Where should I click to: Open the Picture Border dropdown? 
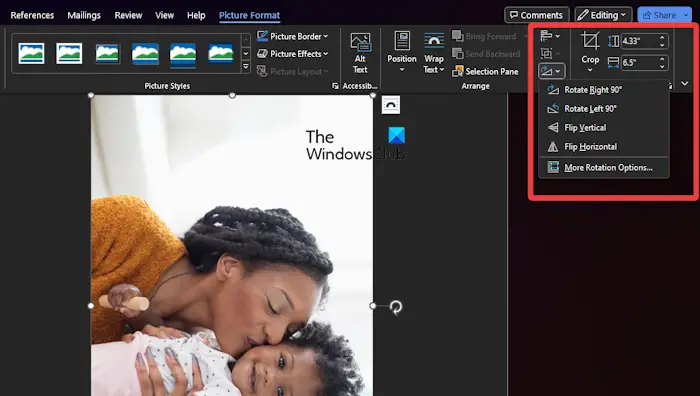click(292, 36)
